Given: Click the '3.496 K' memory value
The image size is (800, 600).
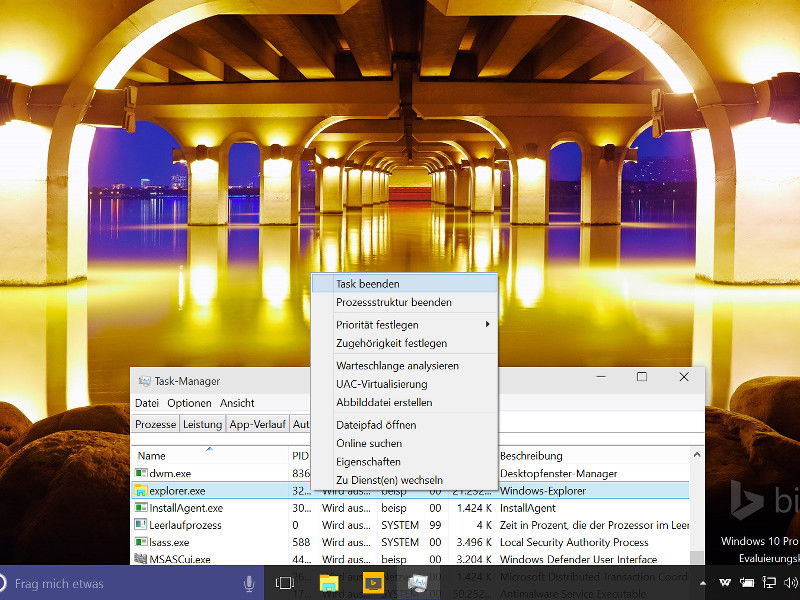Looking at the screenshot, I should [x=474, y=542].
